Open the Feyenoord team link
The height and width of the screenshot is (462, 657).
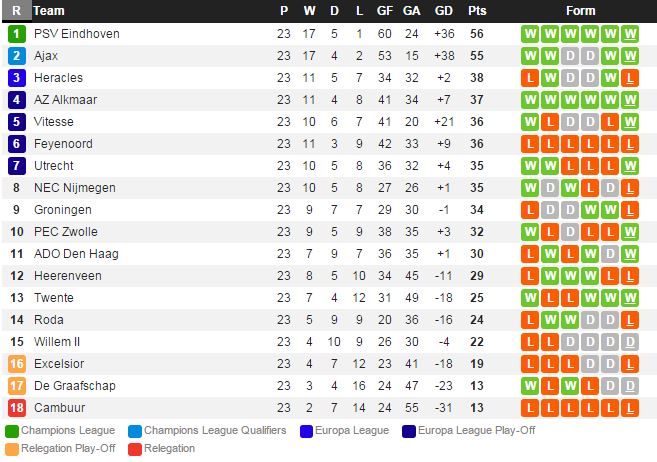62,144
